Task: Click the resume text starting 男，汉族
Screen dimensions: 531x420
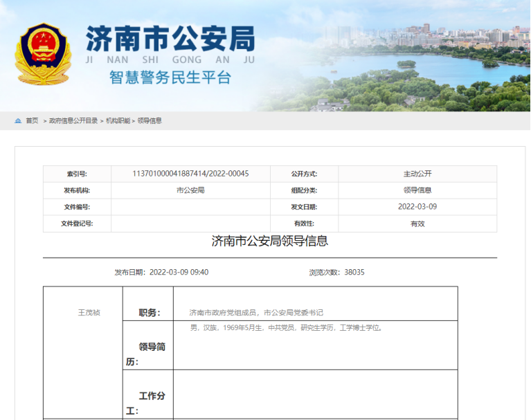Action: click(x=286, y=327)
